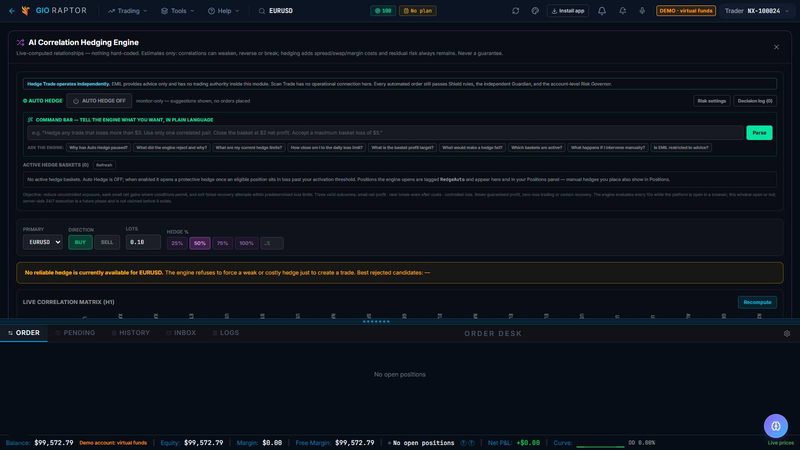Click the microphone icon
Image resolution: width=800 pixels, height=450 pixels.
click(642, 11)
